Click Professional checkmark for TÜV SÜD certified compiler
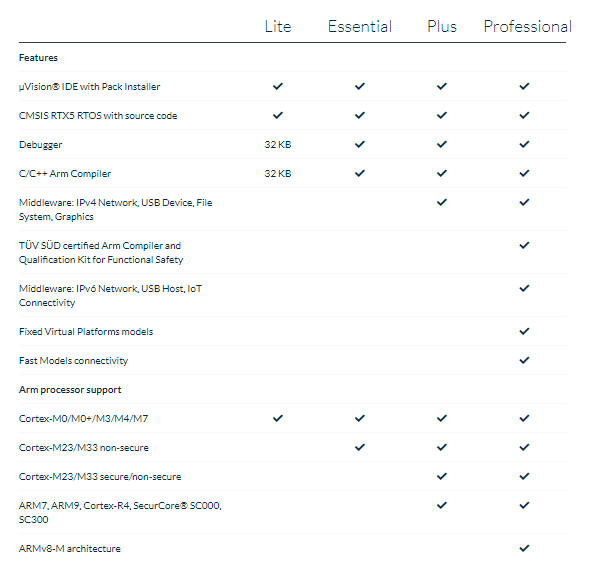 click(524, 245)
